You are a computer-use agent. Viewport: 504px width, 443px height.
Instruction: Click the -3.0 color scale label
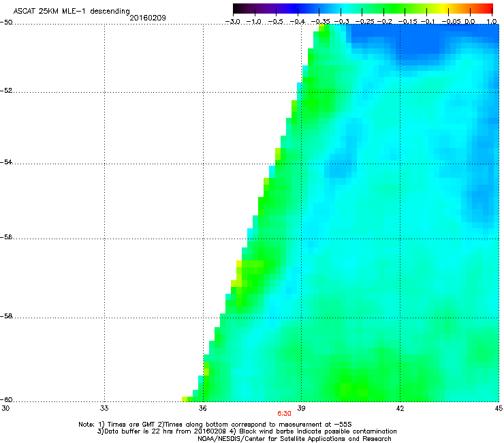tap(232, 22)
